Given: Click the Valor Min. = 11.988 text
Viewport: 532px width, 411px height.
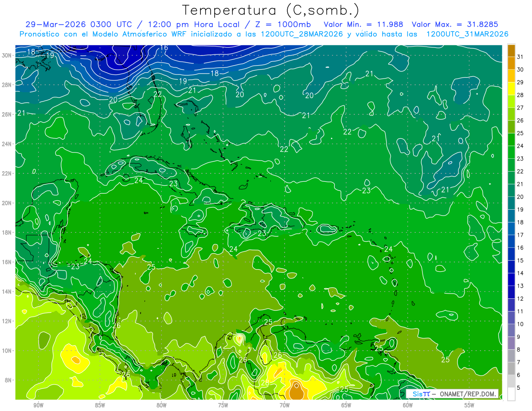Looking at the screenshot, I should [x=365, y=24].
